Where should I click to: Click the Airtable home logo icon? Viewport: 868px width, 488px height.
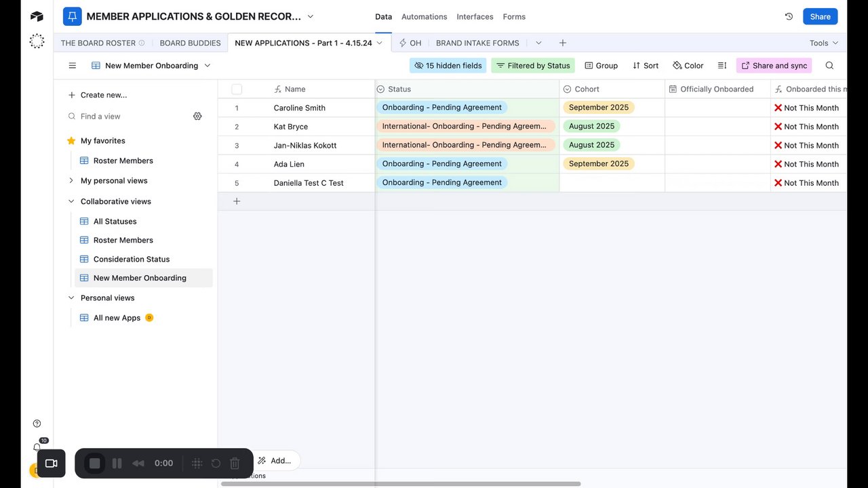(x=37, y=16)
